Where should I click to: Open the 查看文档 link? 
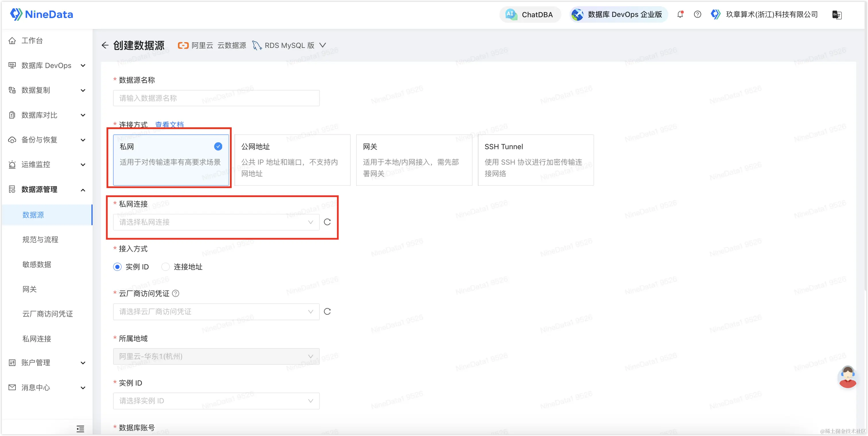[x=169, y=124]
